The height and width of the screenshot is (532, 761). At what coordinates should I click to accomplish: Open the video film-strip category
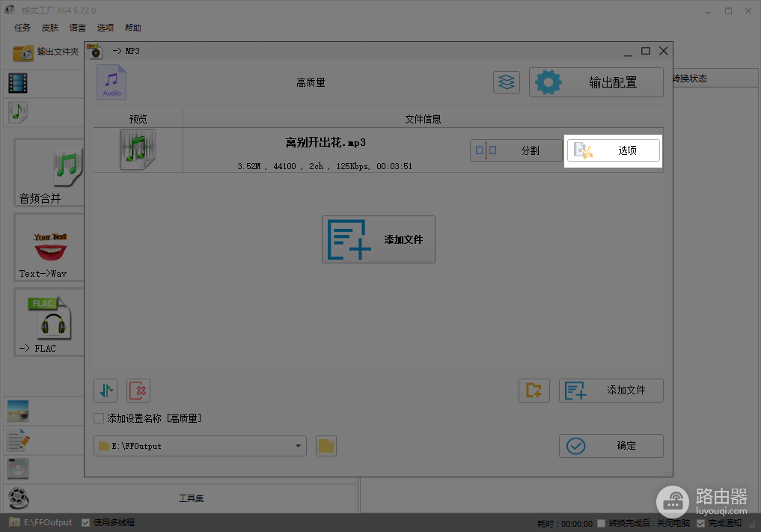pos(18,83)
